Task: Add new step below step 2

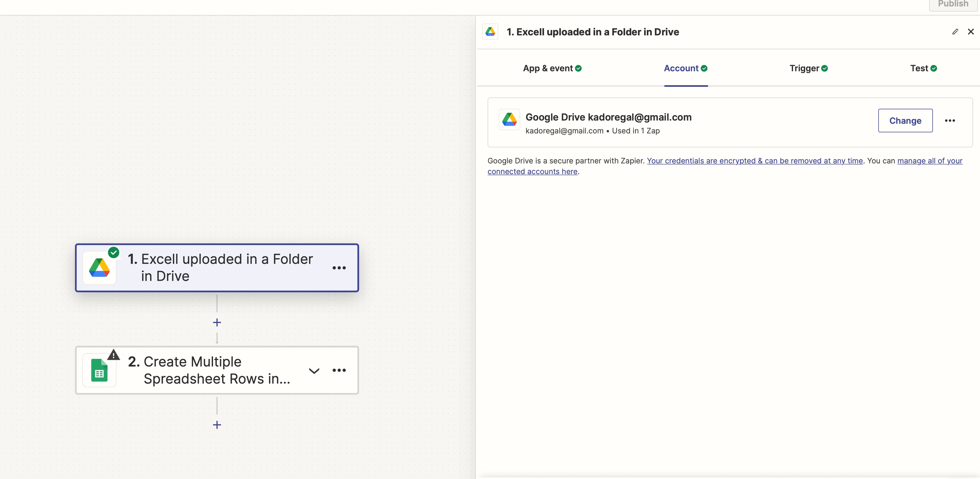Action: (x=217, y=425)
